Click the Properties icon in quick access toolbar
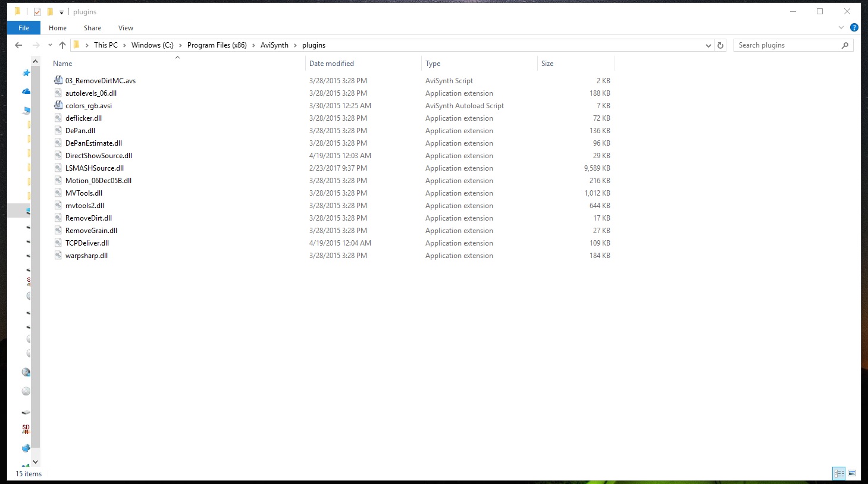Screen dimensions: 868x484 pyautogui.click(x=37, y=12)
